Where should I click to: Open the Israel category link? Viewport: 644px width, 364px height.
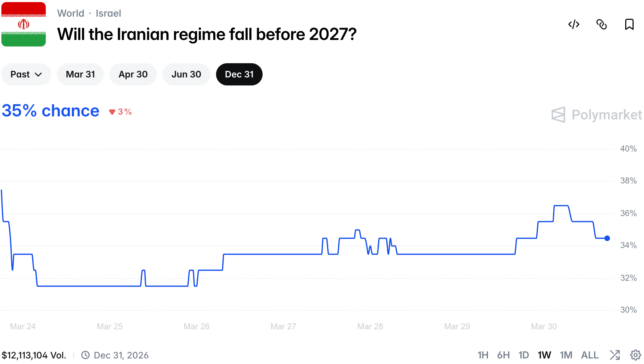point(108,13)
